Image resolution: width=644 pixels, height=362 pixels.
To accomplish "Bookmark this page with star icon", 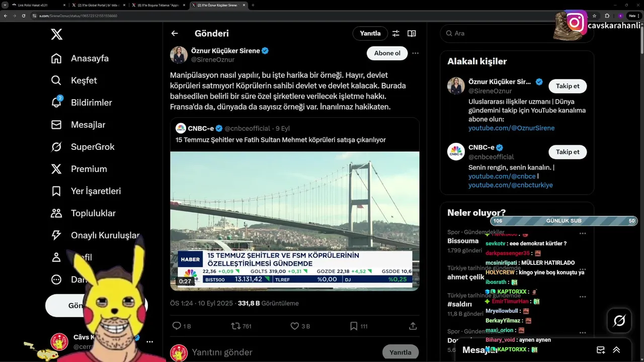I will pyautogui.click(x=594, y=16).
